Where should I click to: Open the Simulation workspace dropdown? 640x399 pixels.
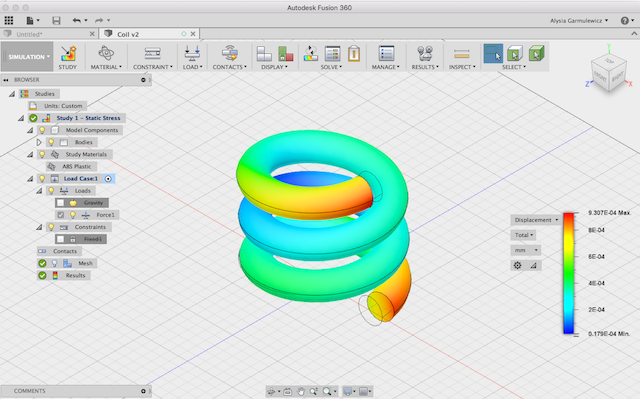point(27,57)
